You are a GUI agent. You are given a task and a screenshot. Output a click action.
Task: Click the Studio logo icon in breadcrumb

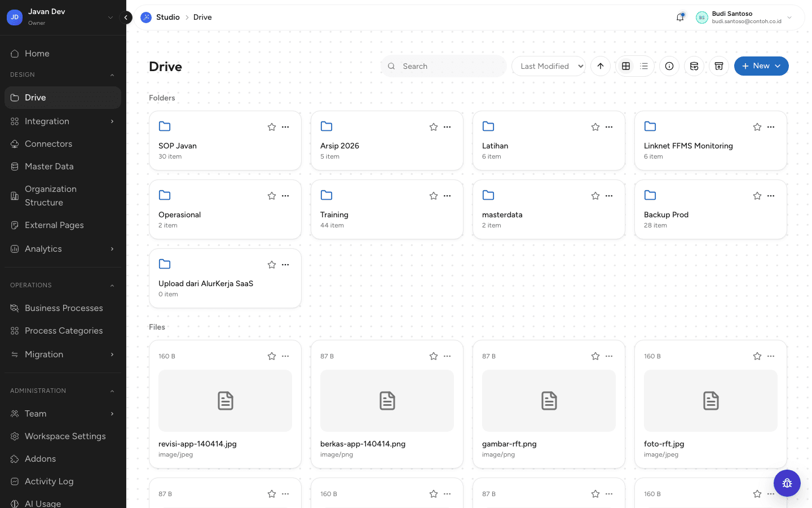click(146, 17)
